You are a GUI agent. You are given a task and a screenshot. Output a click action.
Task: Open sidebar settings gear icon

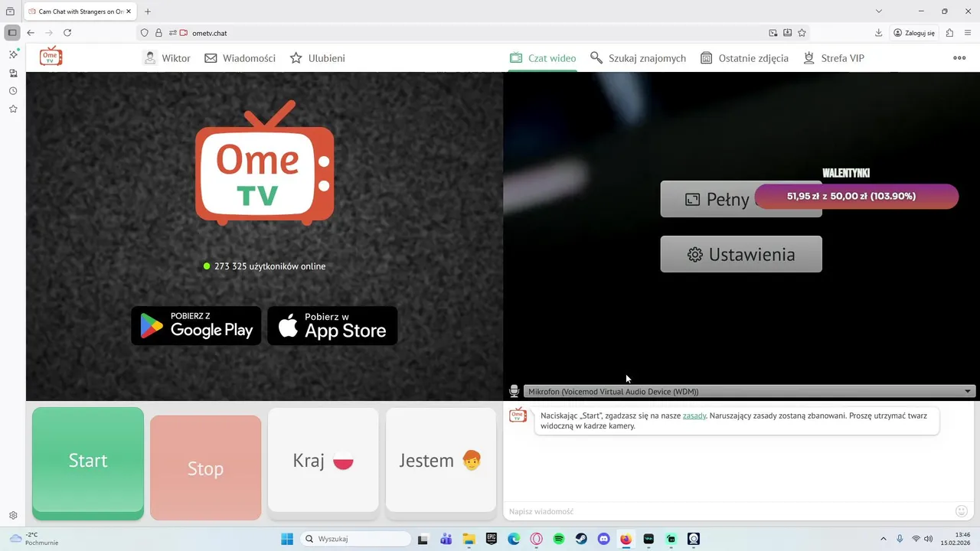point(13,516)
